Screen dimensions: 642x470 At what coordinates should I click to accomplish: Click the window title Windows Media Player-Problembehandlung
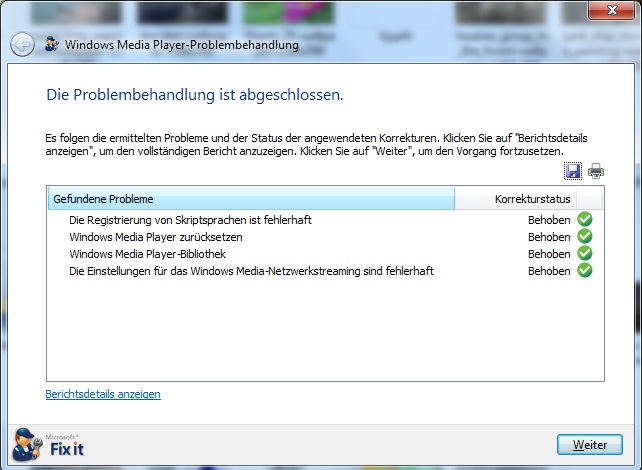182,45
